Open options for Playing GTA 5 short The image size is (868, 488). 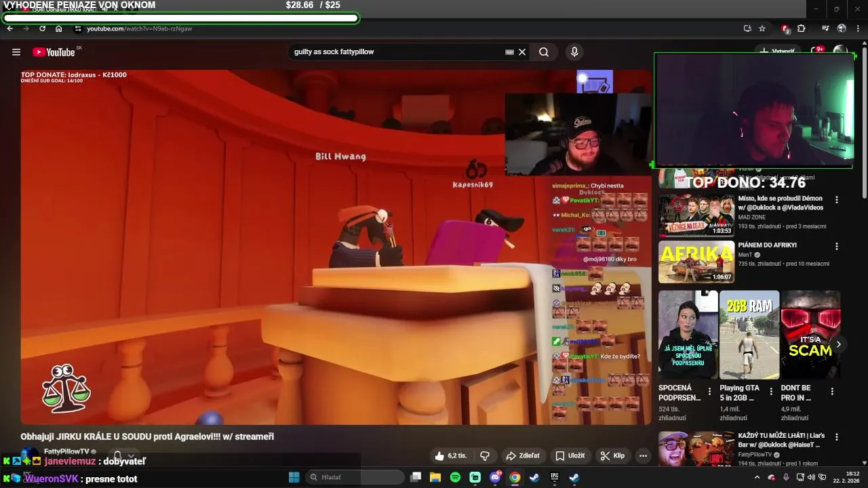(771, 392)
